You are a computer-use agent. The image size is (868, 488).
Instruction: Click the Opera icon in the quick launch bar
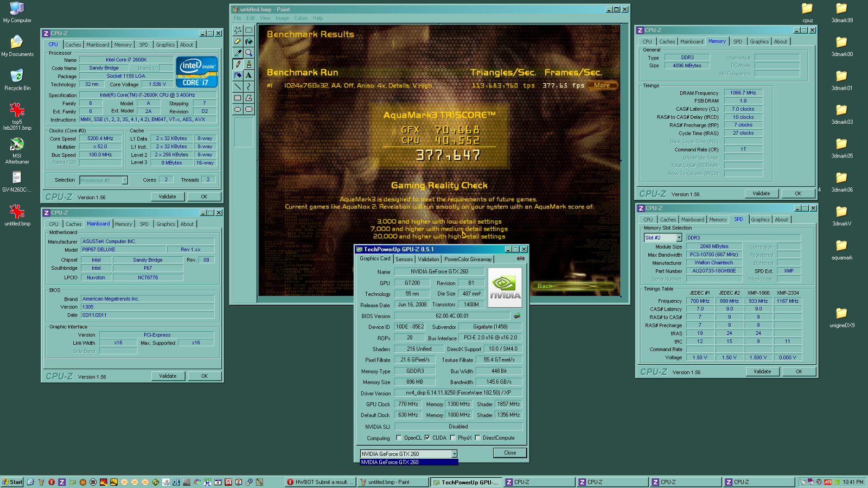(x=52, y=482)
